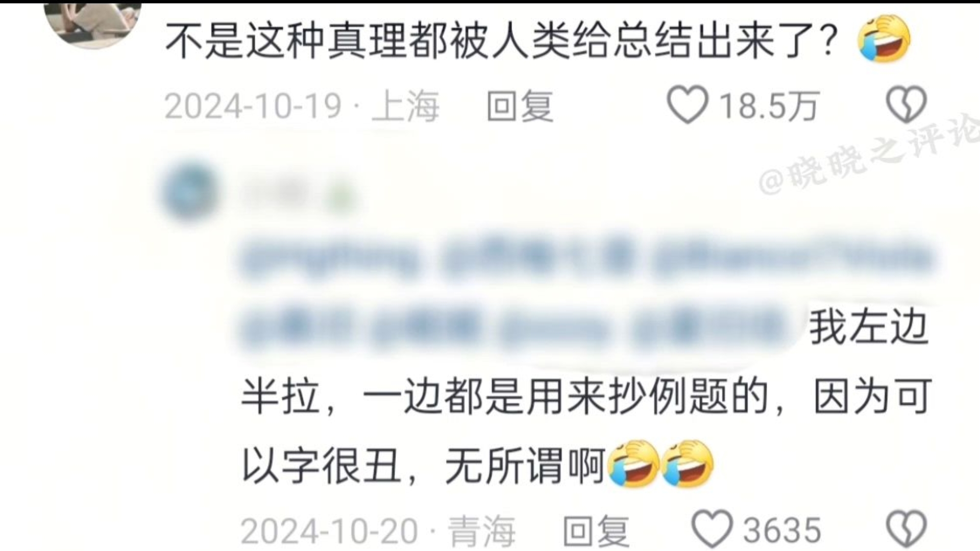Image resolution: width=980 pixels, height=551 pixels.
Task: Like the top comment with 18.5万 likes
Action: 688,105
